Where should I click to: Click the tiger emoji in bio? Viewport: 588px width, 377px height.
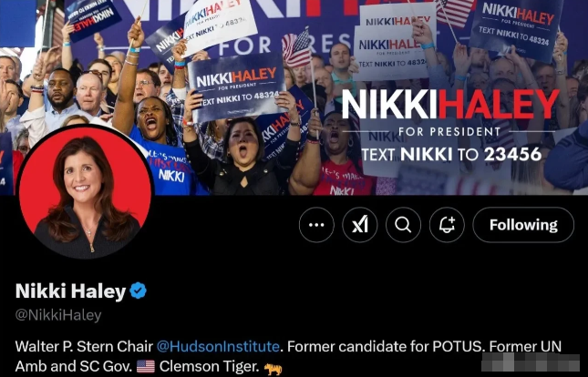273,369
